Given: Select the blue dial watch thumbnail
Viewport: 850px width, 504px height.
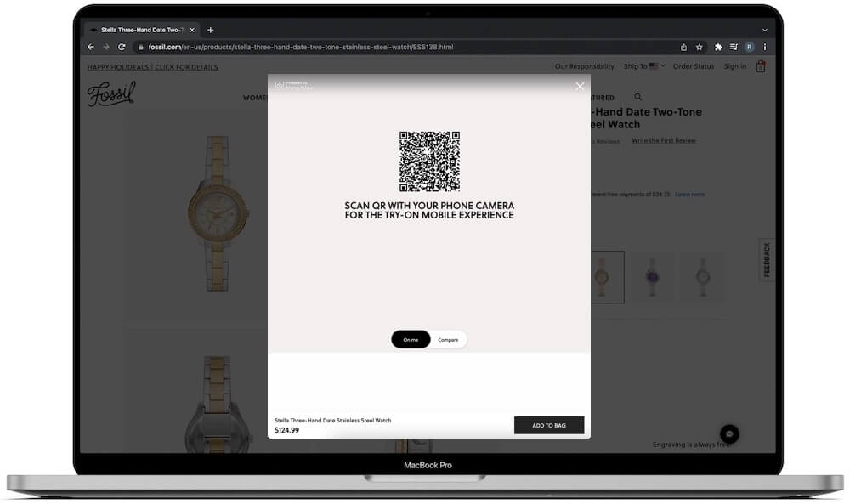Looking at the screenshot, I should click(x=652, y=277).
